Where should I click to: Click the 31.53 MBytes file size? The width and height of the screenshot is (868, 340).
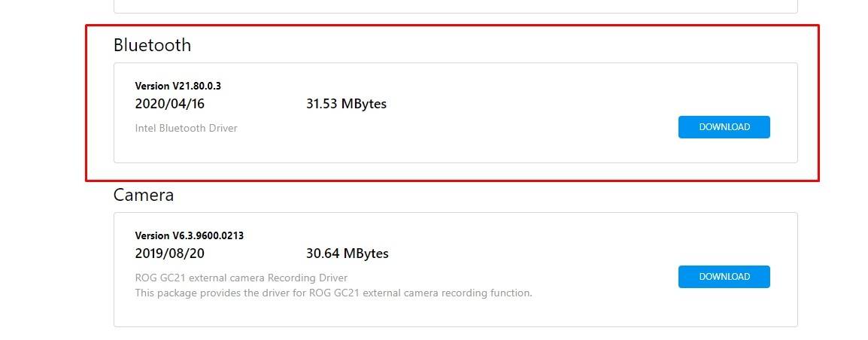[x=346, y=104]
